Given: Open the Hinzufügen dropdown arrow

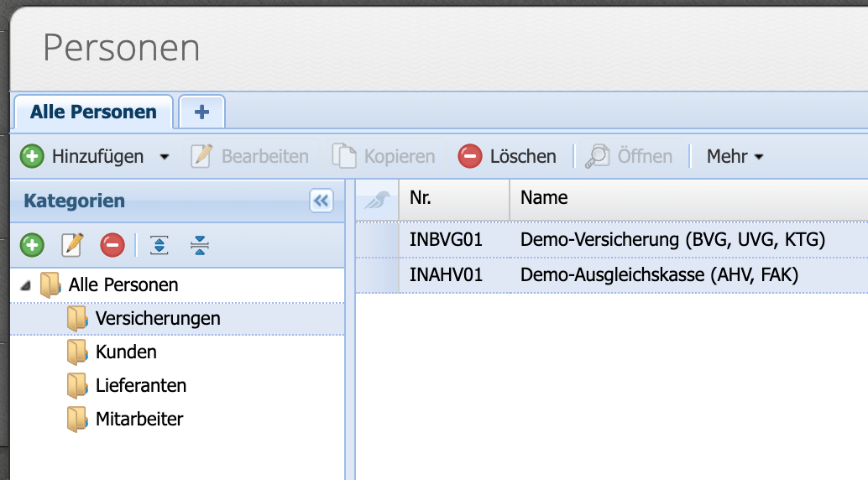Looking at the screenshot, I should tap(165, 157).
